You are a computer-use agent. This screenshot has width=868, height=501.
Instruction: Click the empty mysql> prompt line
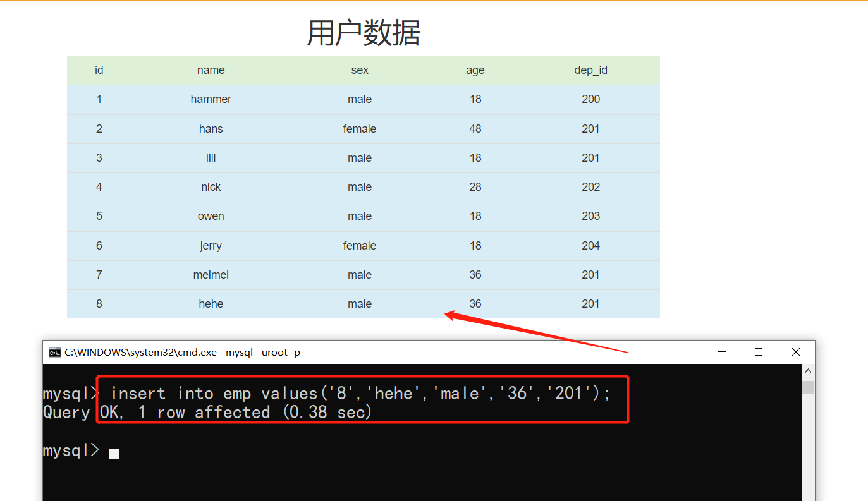point(81,451)
